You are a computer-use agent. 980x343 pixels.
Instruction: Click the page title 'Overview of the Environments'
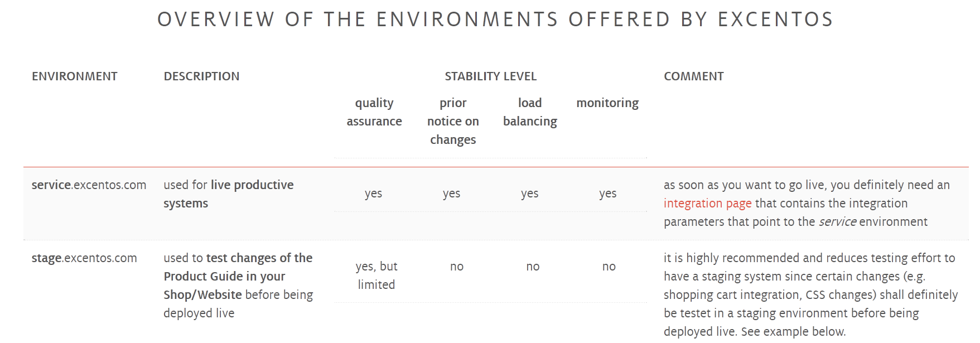point(495,20)
